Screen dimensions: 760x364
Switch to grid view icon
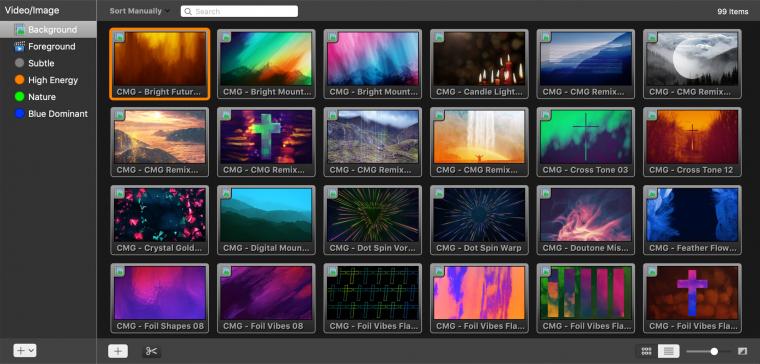pos(646,351)
